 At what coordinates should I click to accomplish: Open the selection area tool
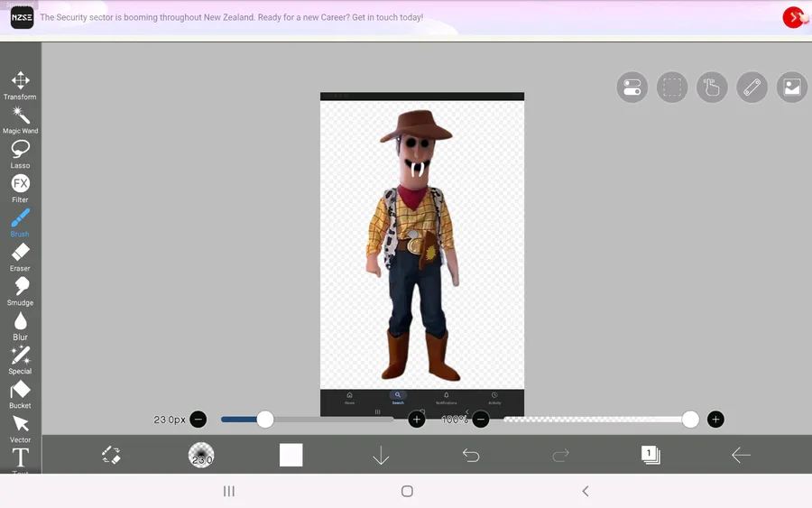coord(671,87)
